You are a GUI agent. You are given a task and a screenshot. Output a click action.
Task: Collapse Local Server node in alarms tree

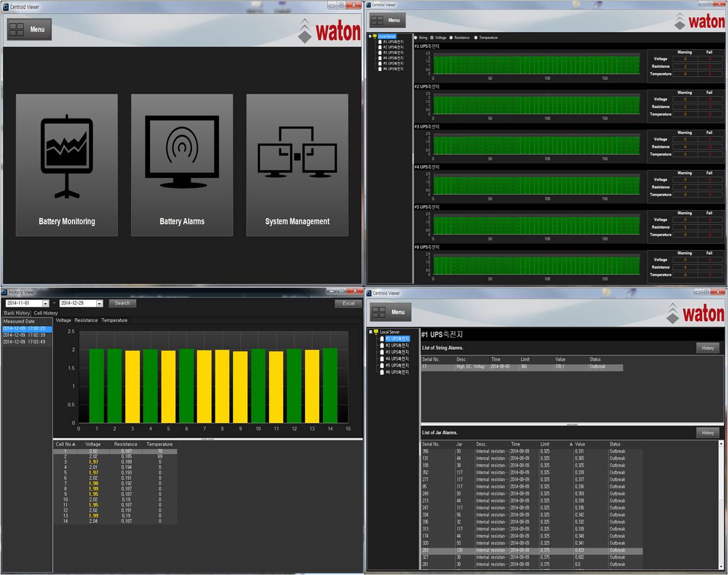pyautogui.click(x=370, y=332)
